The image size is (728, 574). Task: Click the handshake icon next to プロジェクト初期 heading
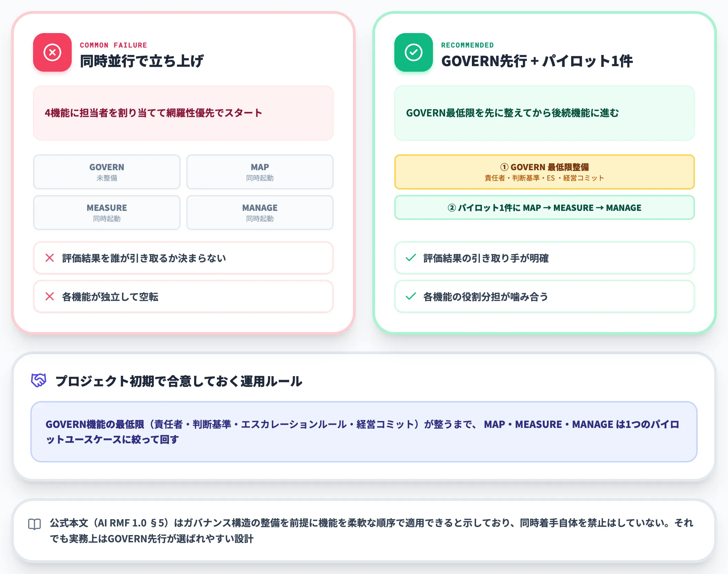click(x=39, y=380)
